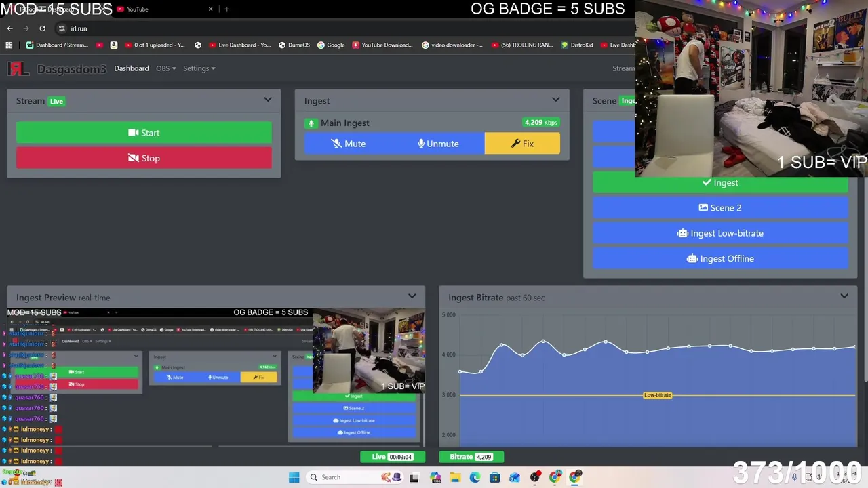The image size is (868, 488).
Task: Switch to the YouTube browser tab
Action: (x=163, y=9)
